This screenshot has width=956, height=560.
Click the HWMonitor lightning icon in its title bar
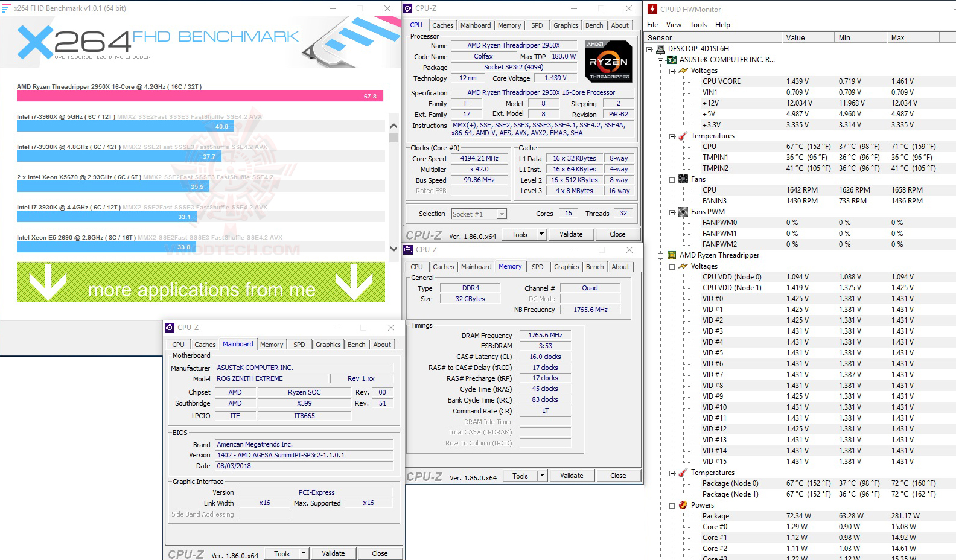click(652, 9)
